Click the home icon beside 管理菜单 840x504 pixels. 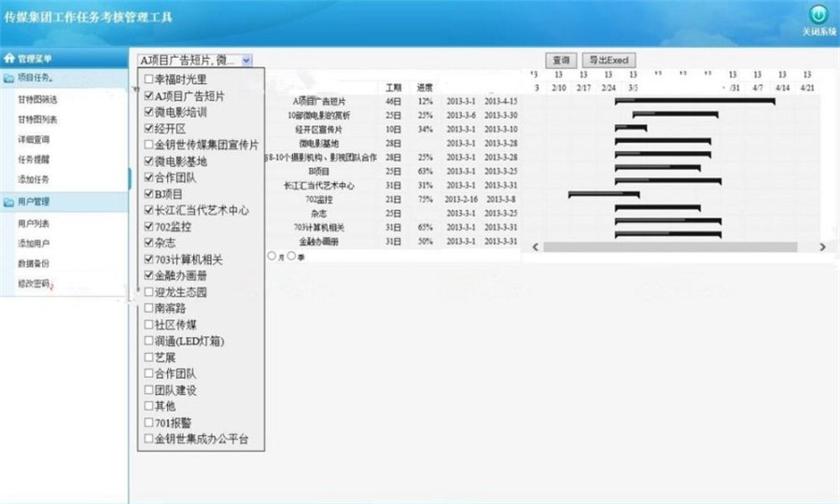tap(9, 58)
